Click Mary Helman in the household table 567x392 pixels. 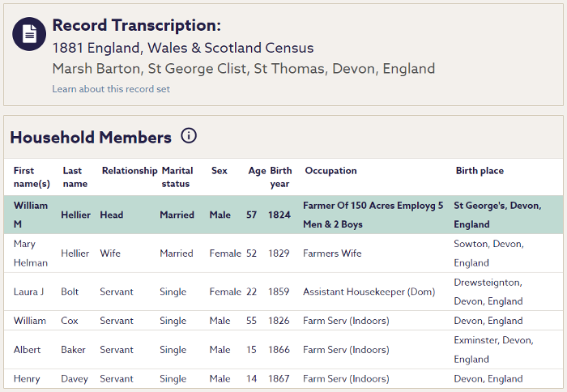pos(31,254)
